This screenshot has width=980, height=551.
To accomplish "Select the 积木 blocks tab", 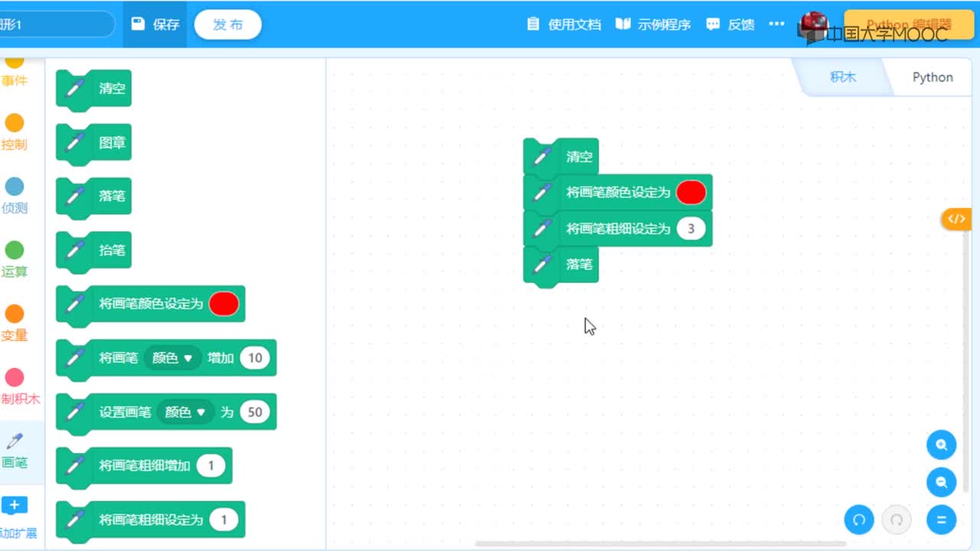I will tap(843, 77).
